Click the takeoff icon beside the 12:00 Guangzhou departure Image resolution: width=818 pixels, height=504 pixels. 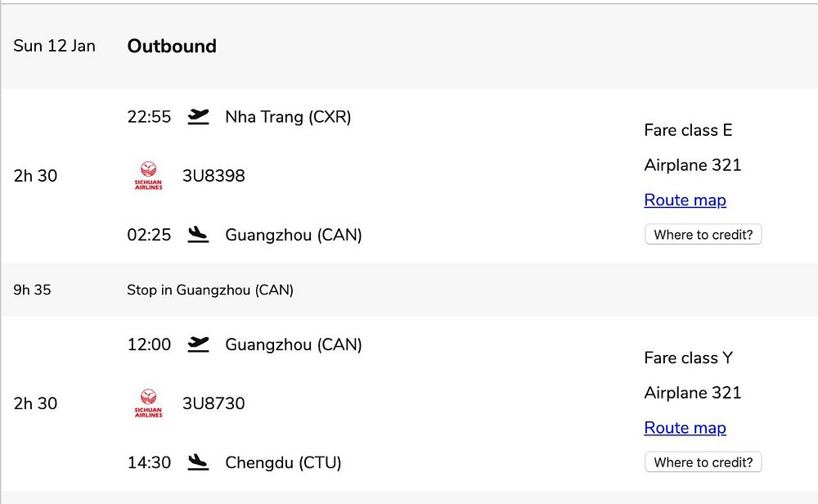pyautogui.click(x=198, y=344)
